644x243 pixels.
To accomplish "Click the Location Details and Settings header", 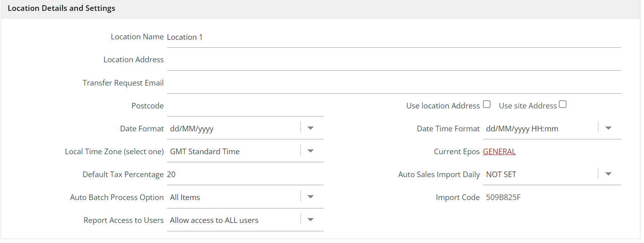I will (x=61, y=8).
